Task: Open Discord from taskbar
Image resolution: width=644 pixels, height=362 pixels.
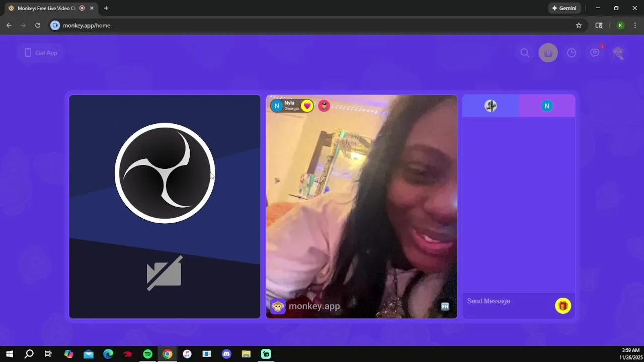Action: (226, 354)
